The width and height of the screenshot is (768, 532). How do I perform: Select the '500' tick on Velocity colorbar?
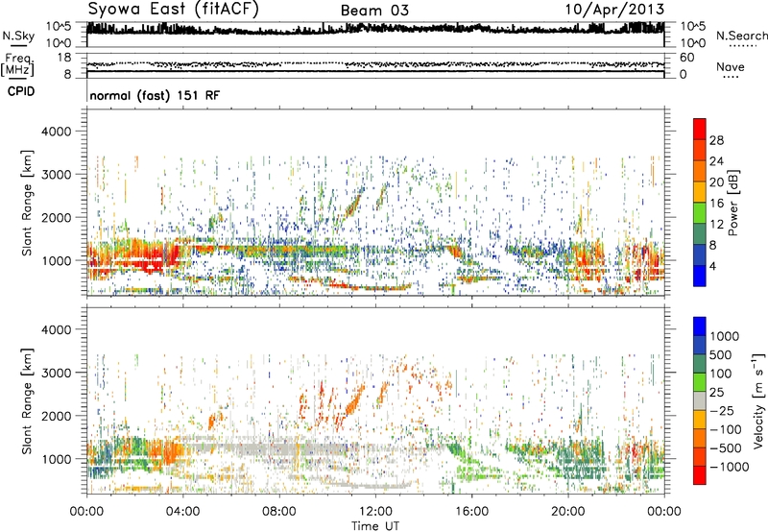(721, 355)
